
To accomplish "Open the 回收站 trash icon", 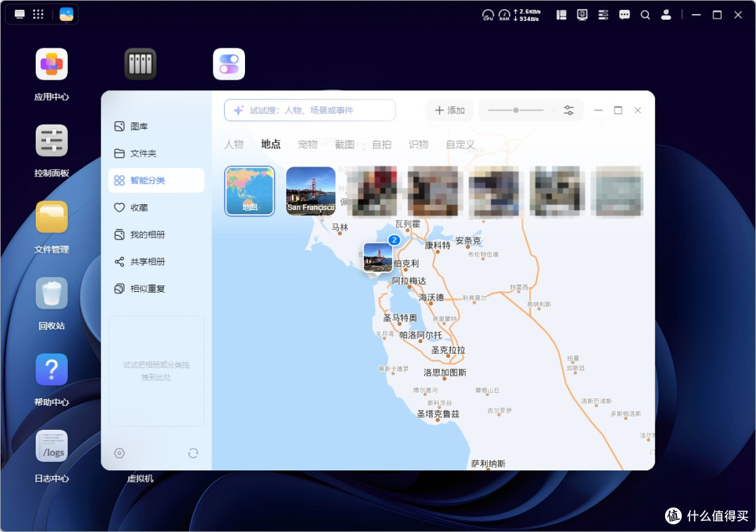I will point(52,293).
